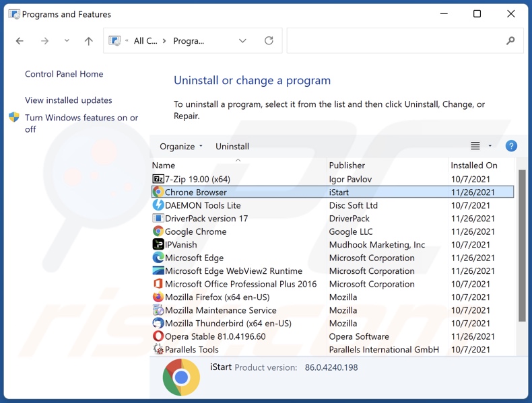
Task: Click the Opera Stable icon
Action: (158, 336)
